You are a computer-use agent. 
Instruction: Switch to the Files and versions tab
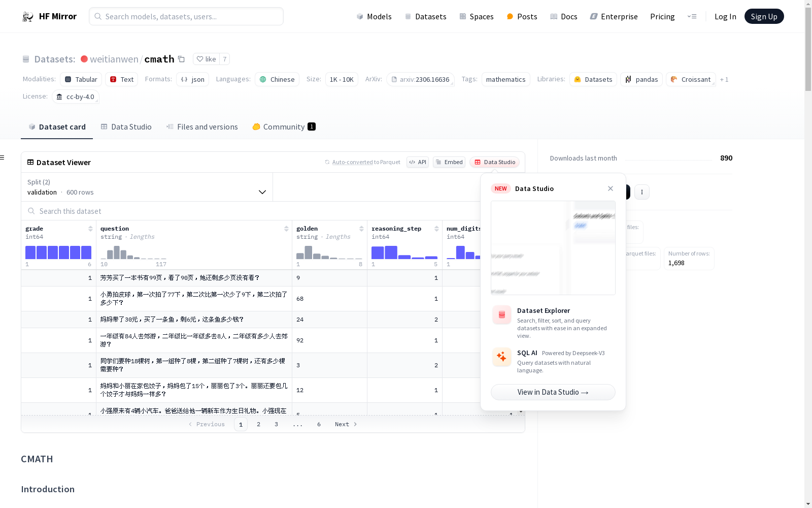[x=202, y=127]
